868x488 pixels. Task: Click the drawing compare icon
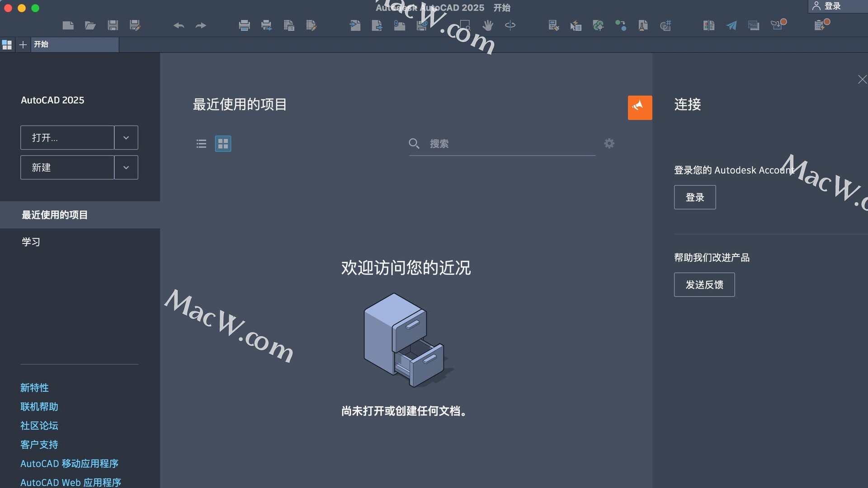[x=709, y=25]
